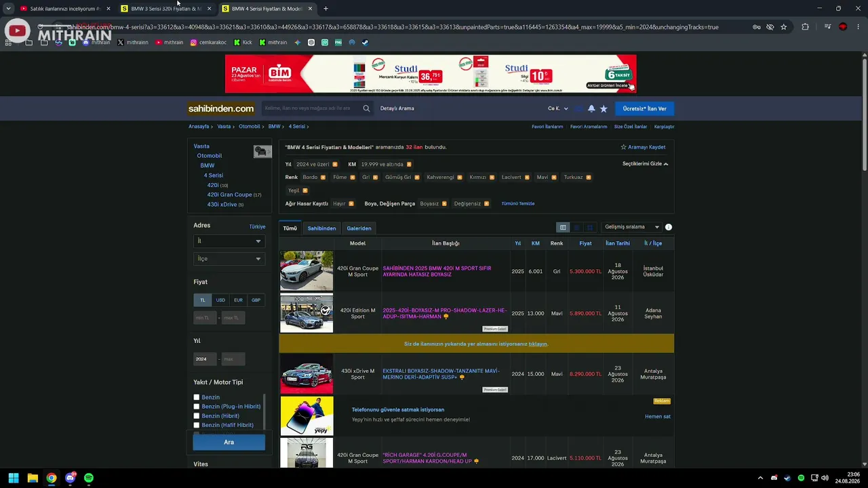This screenshot has width=868, height=488.
Task: Open Chrome tab search dropdown
Action: pos(8,9)
